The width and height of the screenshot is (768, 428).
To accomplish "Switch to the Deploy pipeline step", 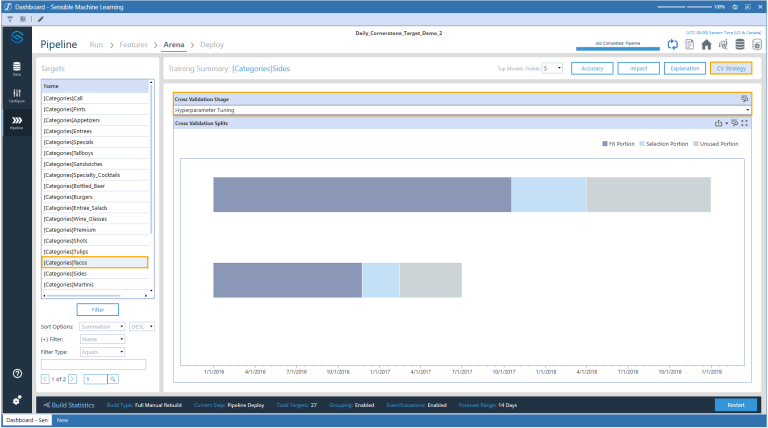I will pos(212,45).
